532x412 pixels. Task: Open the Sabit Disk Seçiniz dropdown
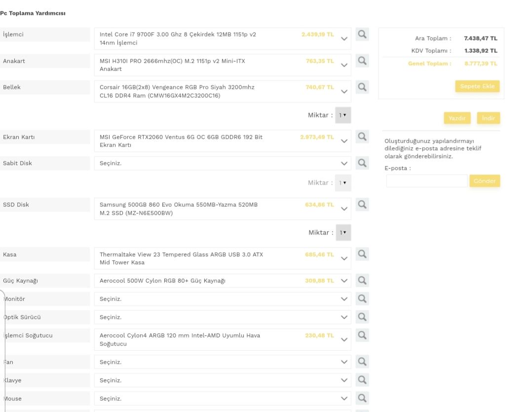click(x=223, y=163)
